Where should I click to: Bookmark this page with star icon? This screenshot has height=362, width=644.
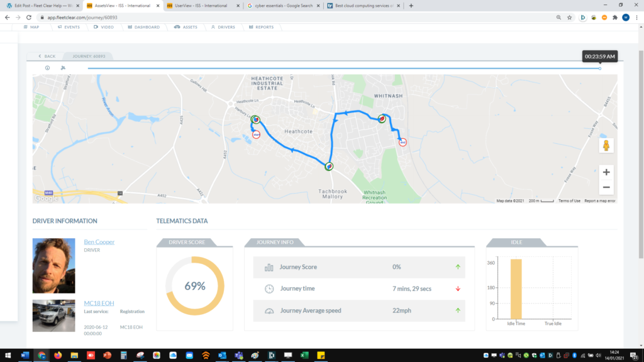click(569, 18)
